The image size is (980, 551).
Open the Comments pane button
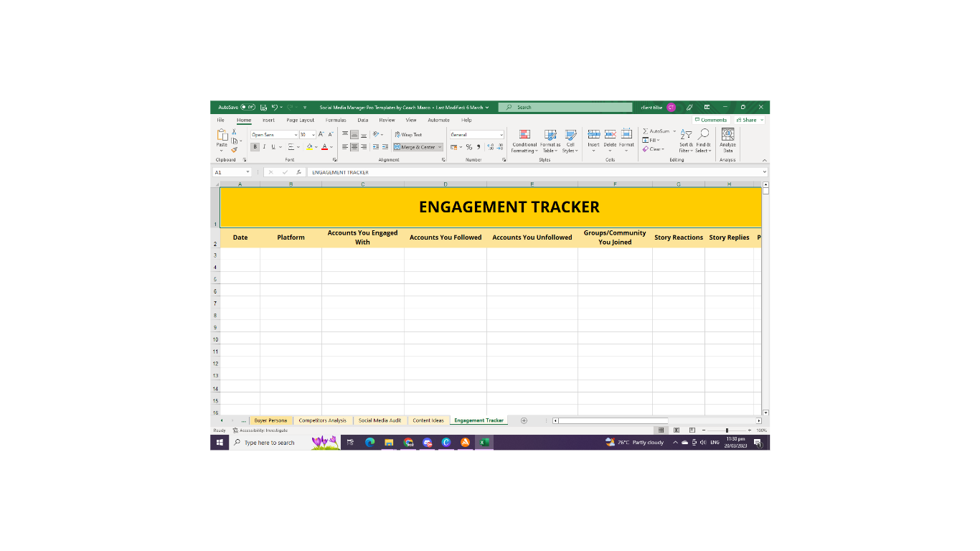point(711,120)
